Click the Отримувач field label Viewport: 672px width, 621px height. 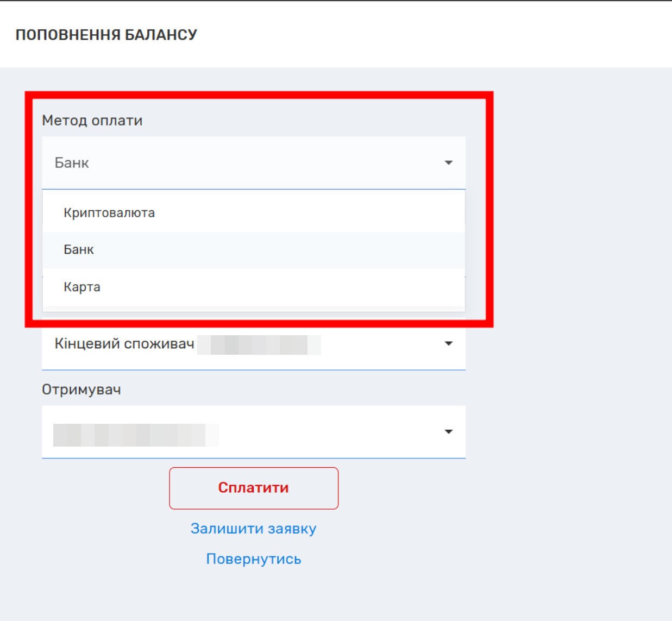point(81,390)
